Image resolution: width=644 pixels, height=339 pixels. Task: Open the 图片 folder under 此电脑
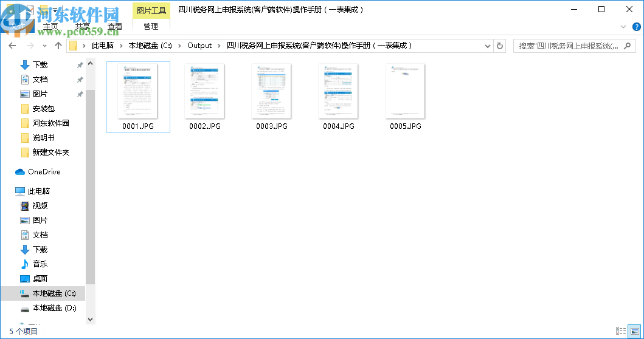(40, 221)
